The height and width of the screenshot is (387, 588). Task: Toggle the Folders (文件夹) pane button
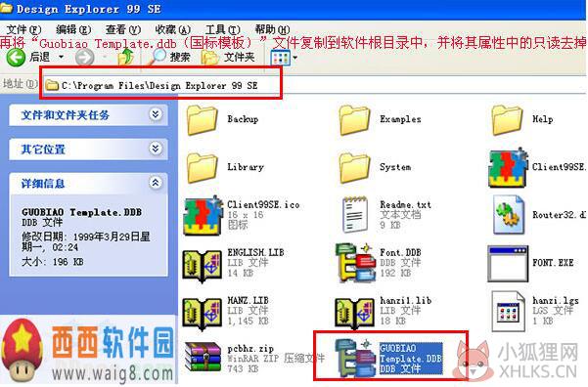(x=228, y=57)
